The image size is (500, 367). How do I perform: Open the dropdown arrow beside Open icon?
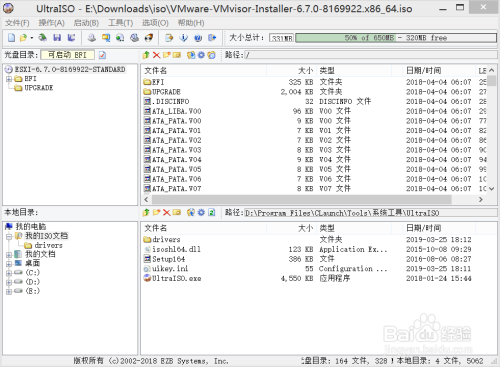[32, 38]
